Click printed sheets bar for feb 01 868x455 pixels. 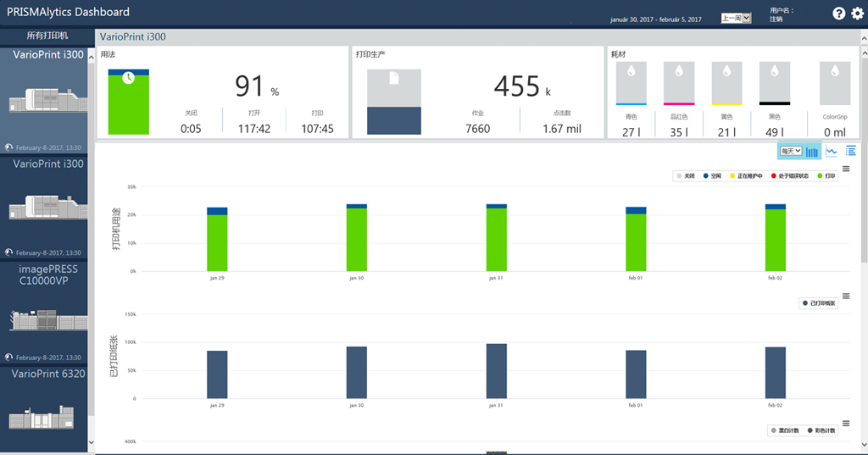click(x=636, y=375)
